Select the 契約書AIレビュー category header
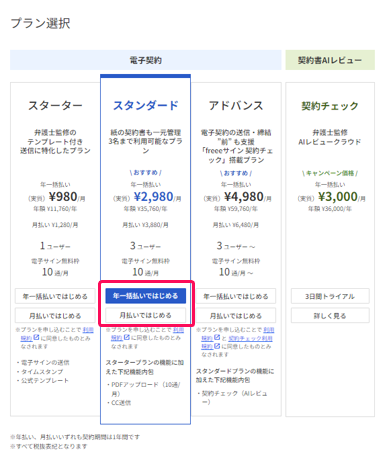 [x=330, y=60]
